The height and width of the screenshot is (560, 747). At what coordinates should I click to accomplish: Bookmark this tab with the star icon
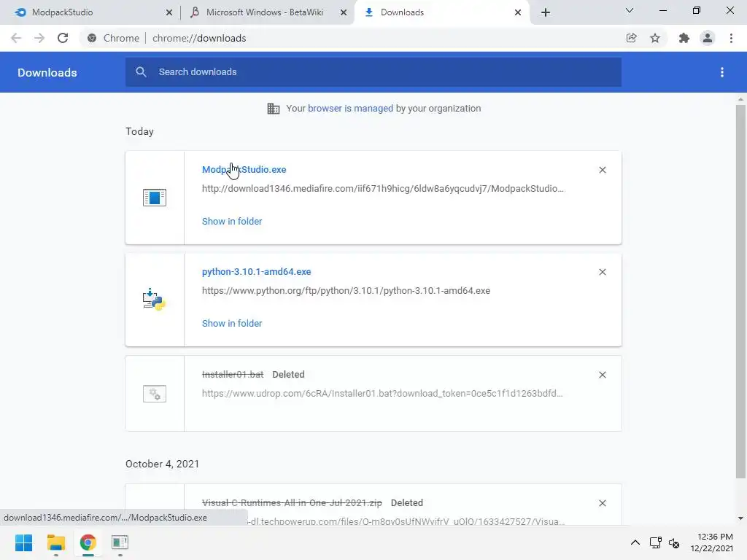tap(656, 38)
